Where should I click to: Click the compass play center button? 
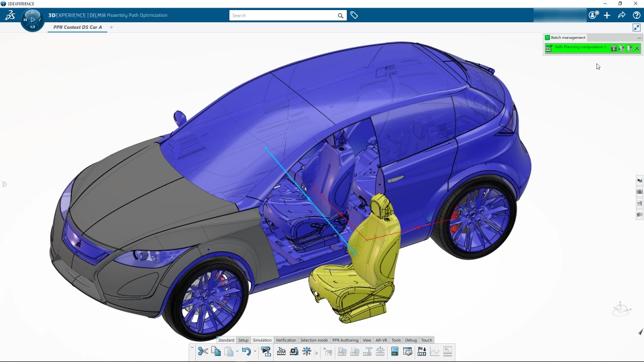pyautogui.click(x=33, y=19)
